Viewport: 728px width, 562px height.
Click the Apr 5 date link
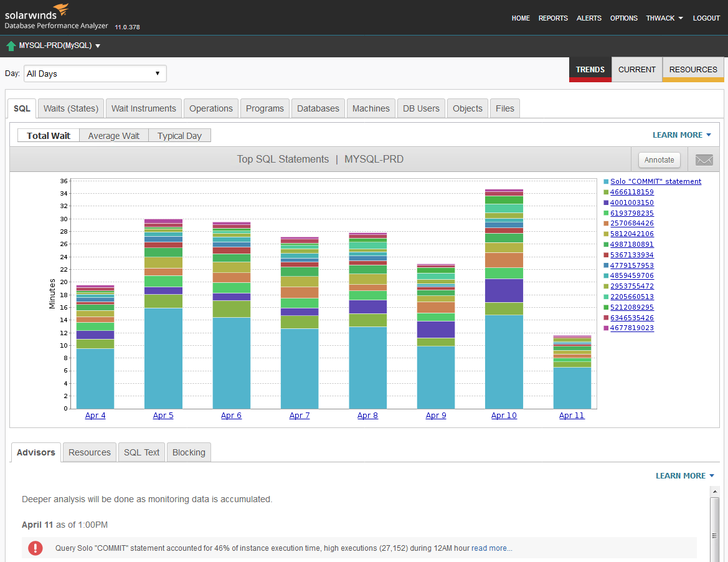pyautogui.click(x=163, y=415)
